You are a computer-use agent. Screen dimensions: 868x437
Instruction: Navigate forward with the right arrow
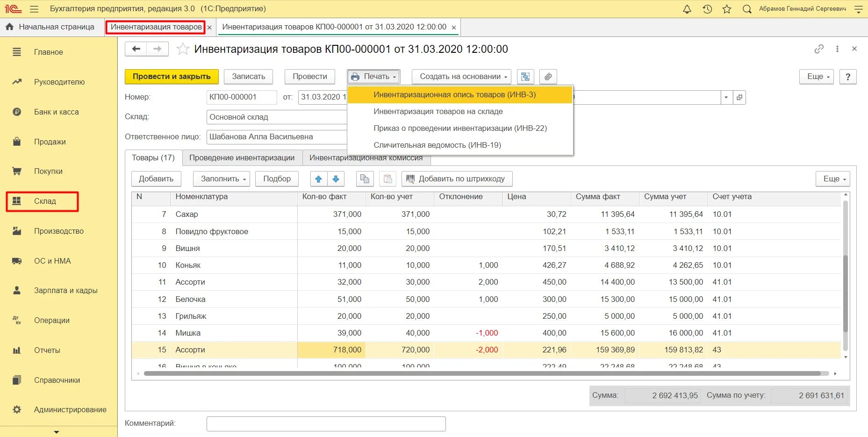tap(158, 49)
